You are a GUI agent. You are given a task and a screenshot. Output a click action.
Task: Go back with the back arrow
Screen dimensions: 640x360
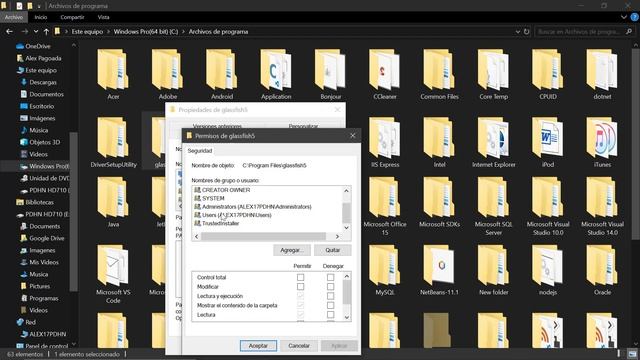click(9, 31)
